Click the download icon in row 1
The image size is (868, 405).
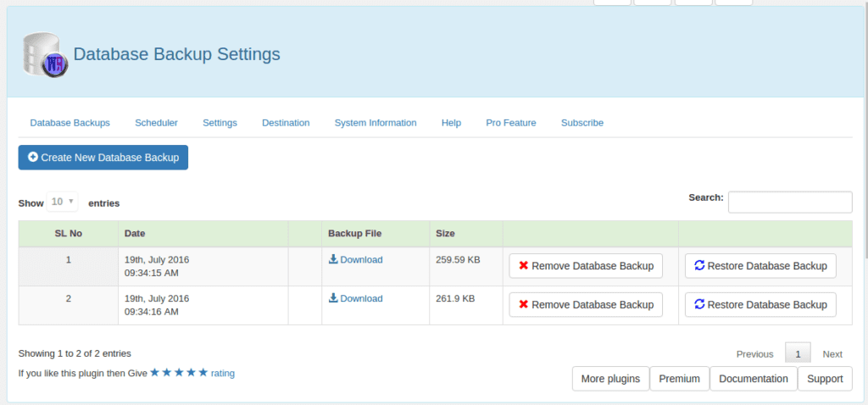pos(333,259)
